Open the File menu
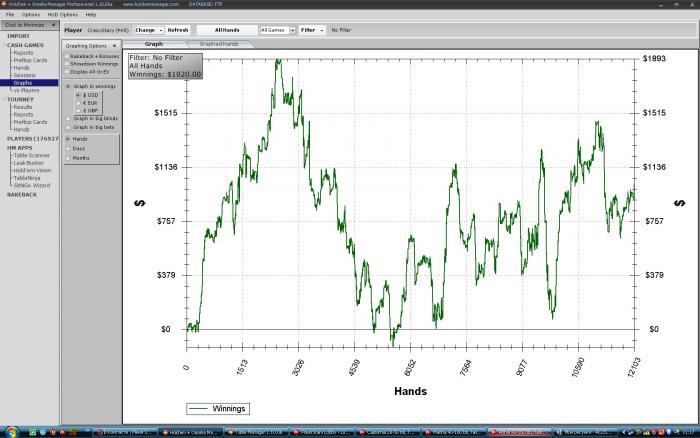700x438 pixels. [x=10, y=15]
